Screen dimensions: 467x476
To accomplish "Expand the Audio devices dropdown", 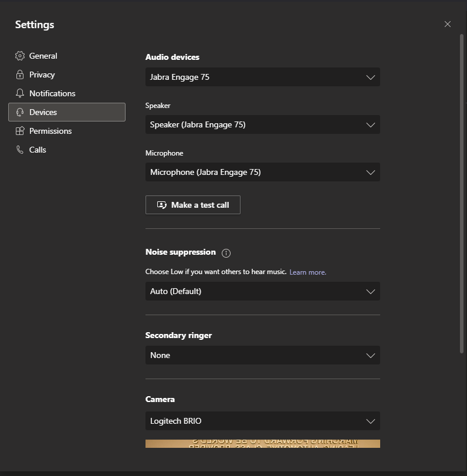I will [x=262, y=77].
